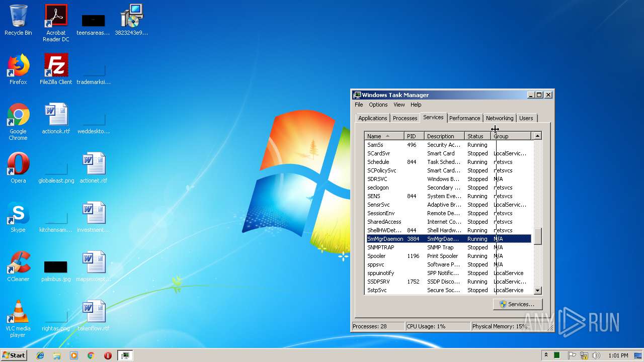The width and height of the screenshot is (644, 362).
Task: Select actionet.rtf document icon
Action: click(94, 168)
